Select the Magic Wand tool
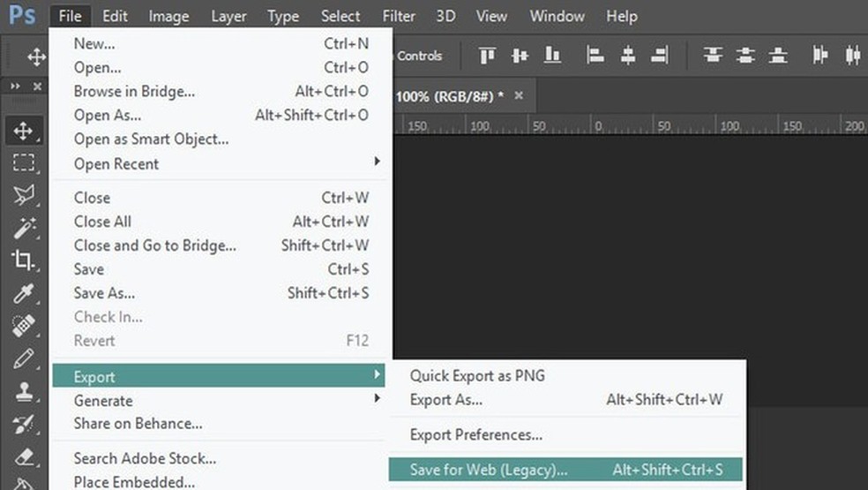 point(23,228)
